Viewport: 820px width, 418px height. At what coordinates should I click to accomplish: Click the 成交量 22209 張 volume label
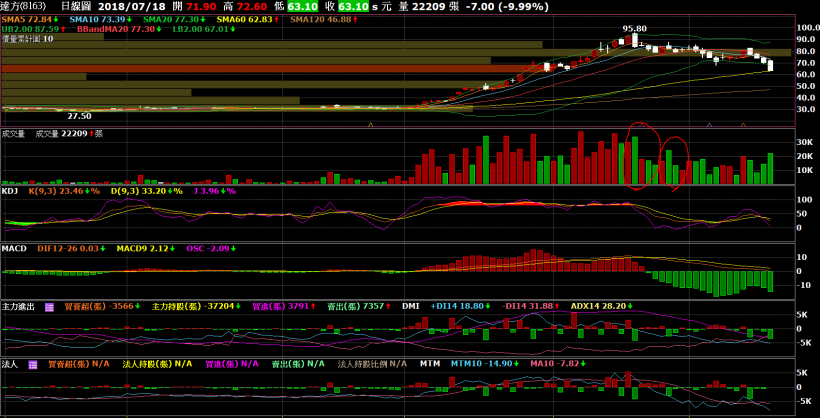[69, 134]
